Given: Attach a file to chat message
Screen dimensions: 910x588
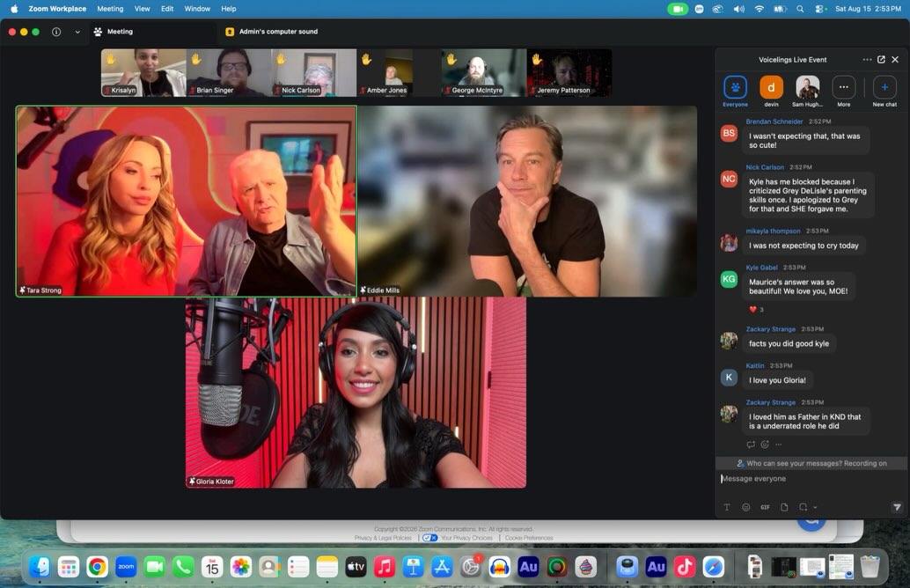Looking at the screenshot, I should pos(784,507).
